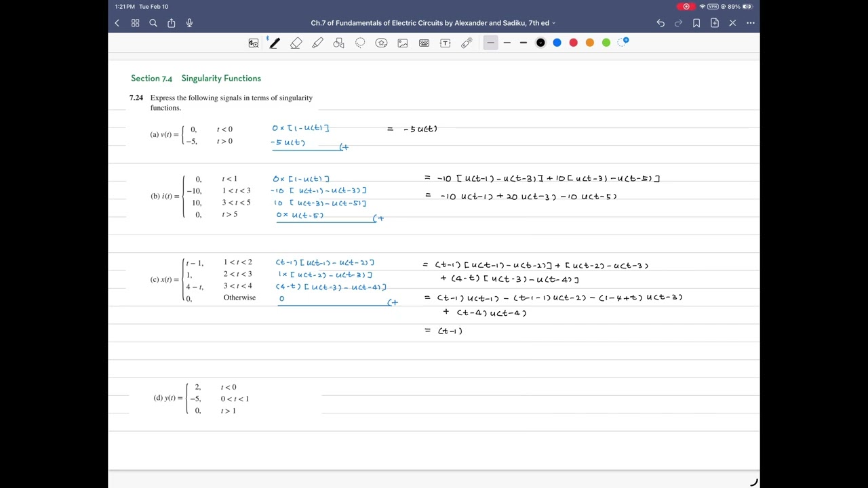The image size is (868, 488).
Task: Open the more options ellipsis menu
Action: [x=751, y=23]
